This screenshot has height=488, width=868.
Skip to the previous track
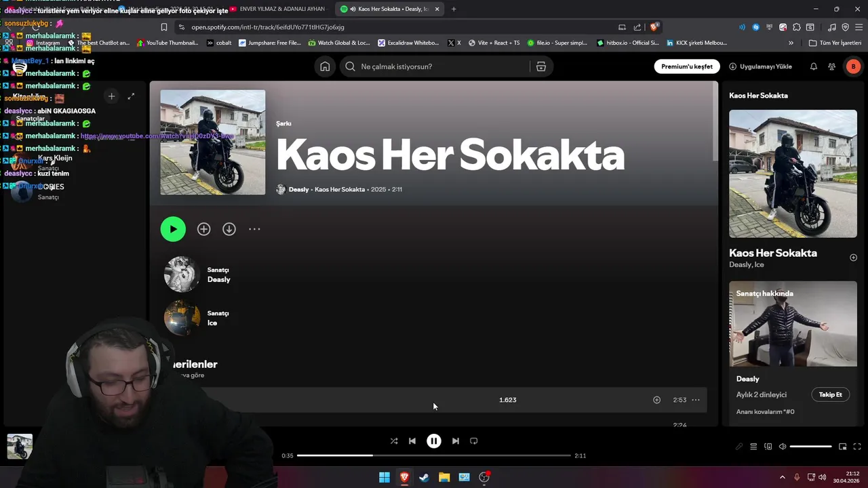tap(412, 441)
